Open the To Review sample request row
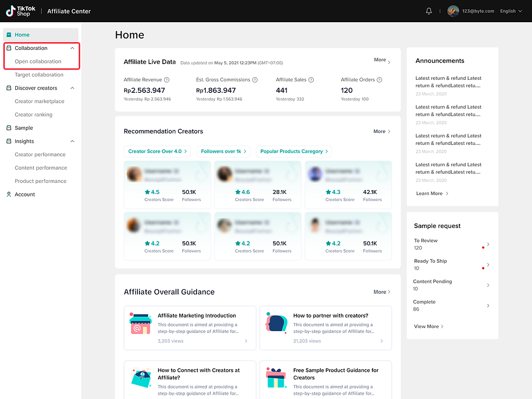Screen dimensions: 532x399 pos(452,244)
